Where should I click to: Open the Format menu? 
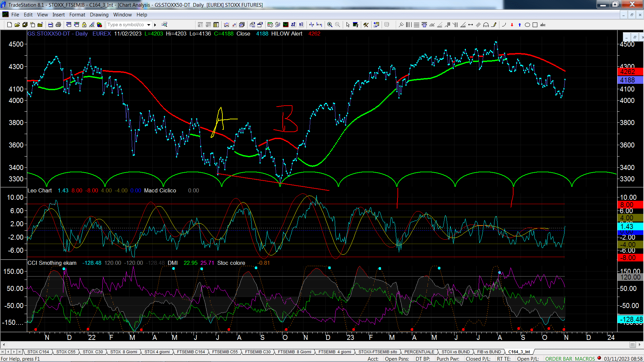[x=77, y=15]
